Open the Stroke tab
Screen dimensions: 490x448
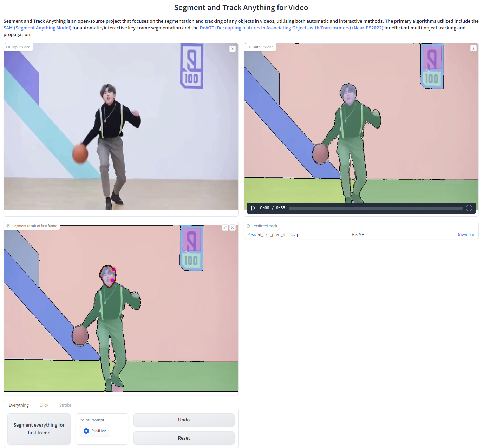[65, 405]
